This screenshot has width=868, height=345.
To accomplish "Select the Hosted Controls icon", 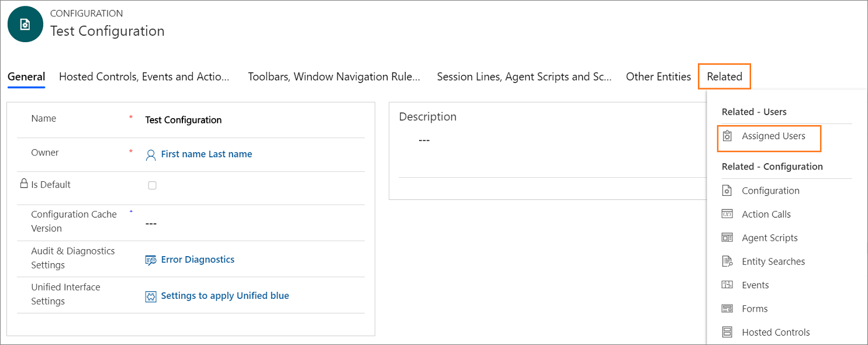I will point(727,332).
